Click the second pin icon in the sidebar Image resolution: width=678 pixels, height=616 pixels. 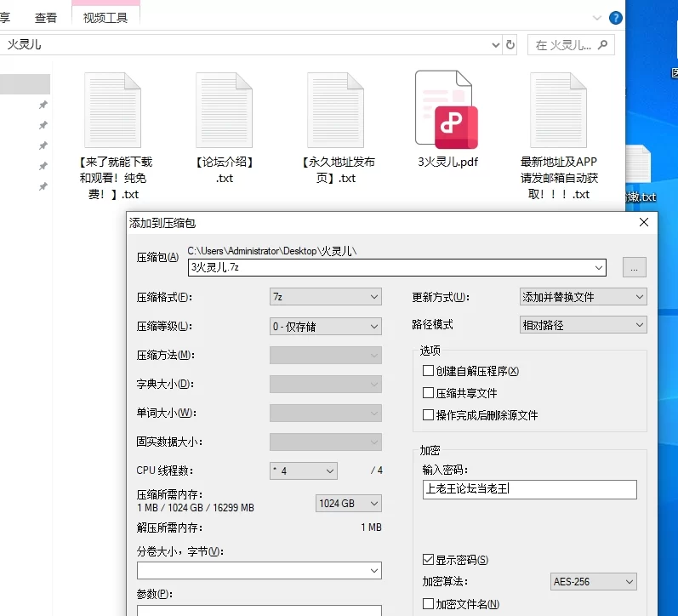point(43,125)
